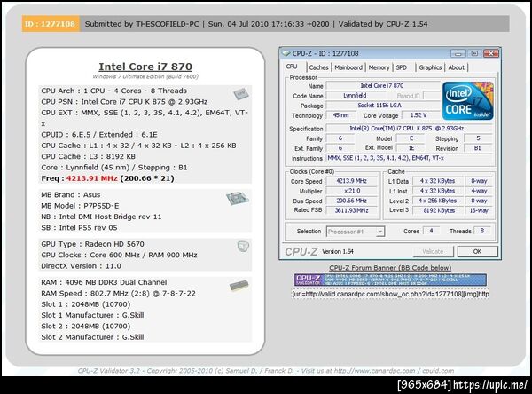Click the motherboard icon beside MB Brand

tap(238, 199)
